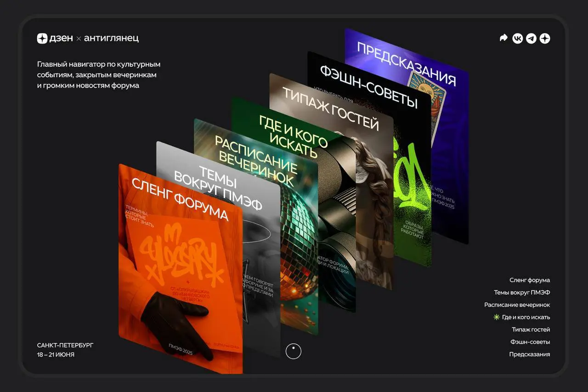The height and width of the screenshot is (392, 588).
Task: Open Предсказания from the navigation list
Action: [x=529, y=354]
